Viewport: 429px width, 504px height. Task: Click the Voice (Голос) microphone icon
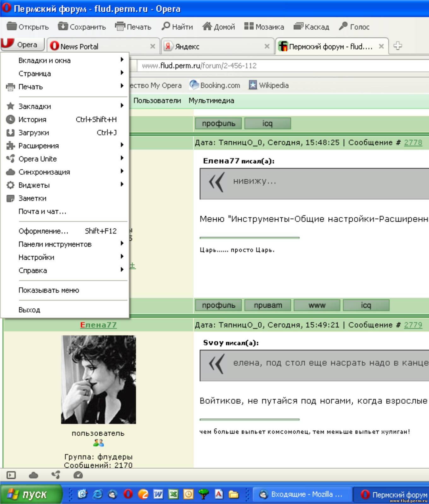[343, 26]
